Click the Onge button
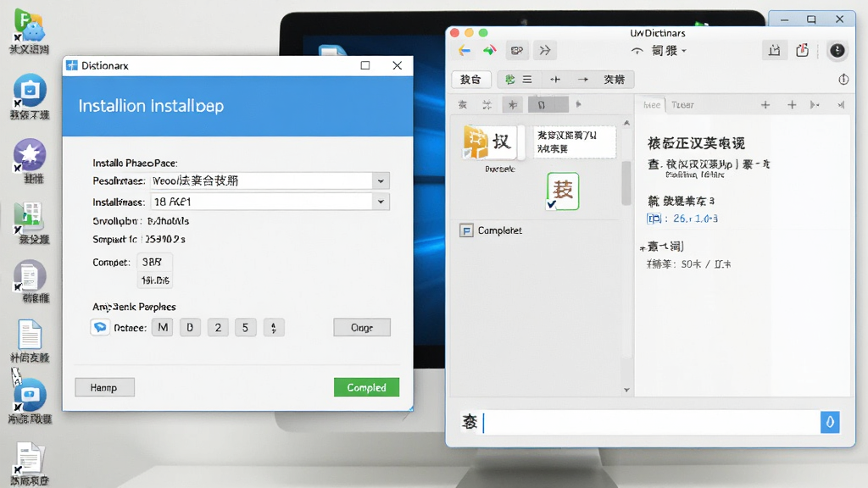Screen dimensions: 868x488 (x=362, y=328)
